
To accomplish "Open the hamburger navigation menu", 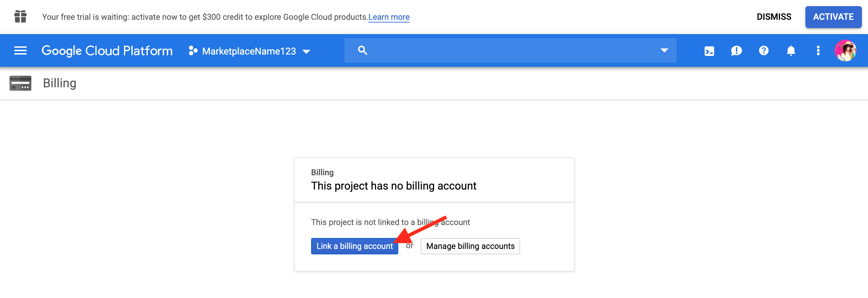I will point(20,51).
